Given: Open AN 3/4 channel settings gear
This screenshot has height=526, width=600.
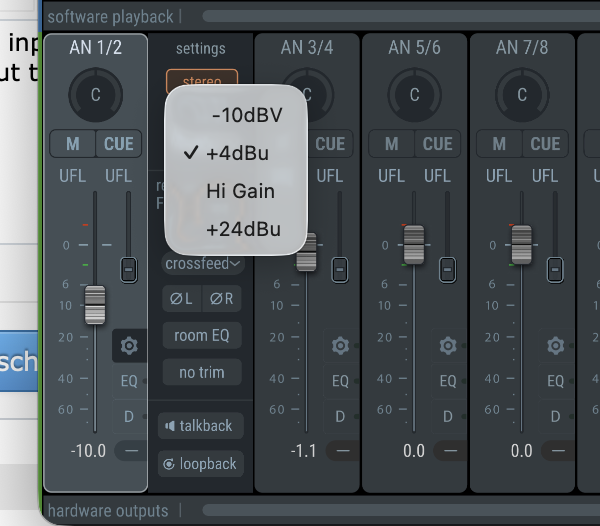Looking at the screenshot, I should tap(340, 345).
